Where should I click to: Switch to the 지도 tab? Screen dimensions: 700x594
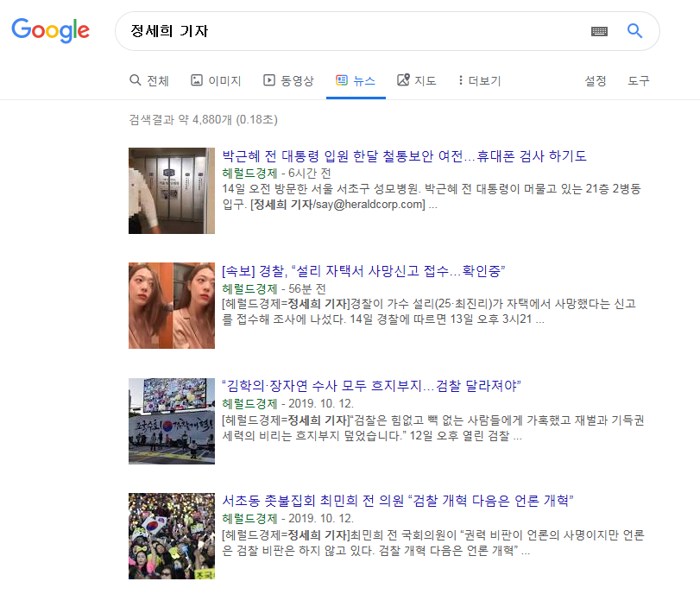[x=417, y=80]
